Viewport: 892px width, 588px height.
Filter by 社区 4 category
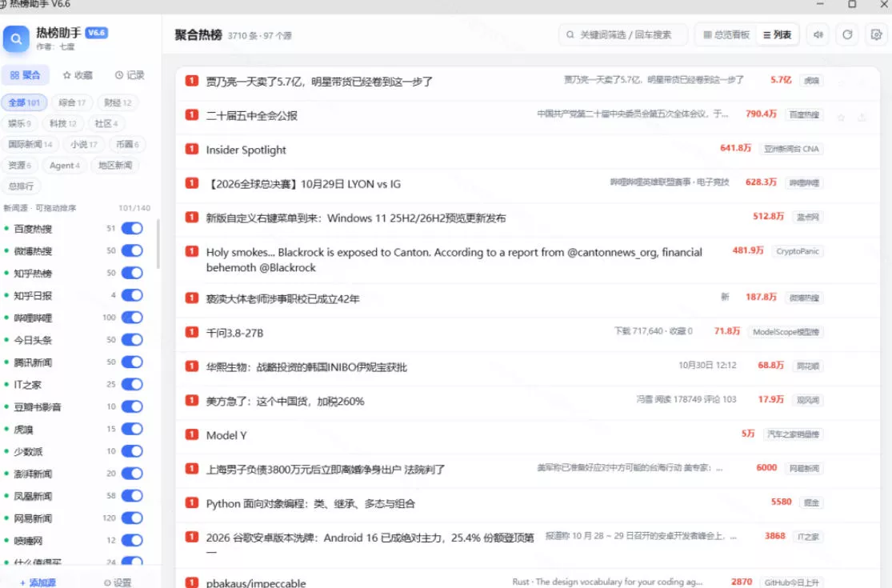tap(106, 123)
